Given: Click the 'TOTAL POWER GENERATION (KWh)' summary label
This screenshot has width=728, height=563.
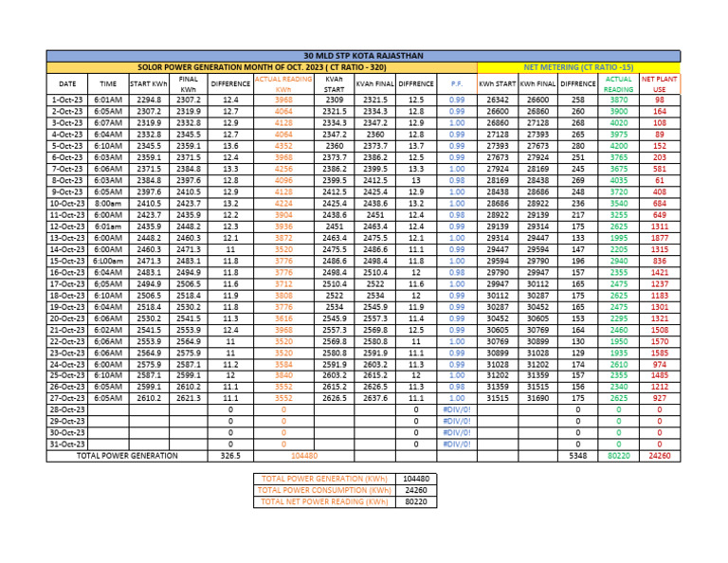Looking at the screenshot, I should pyautogui.click(x=324, y=479).
